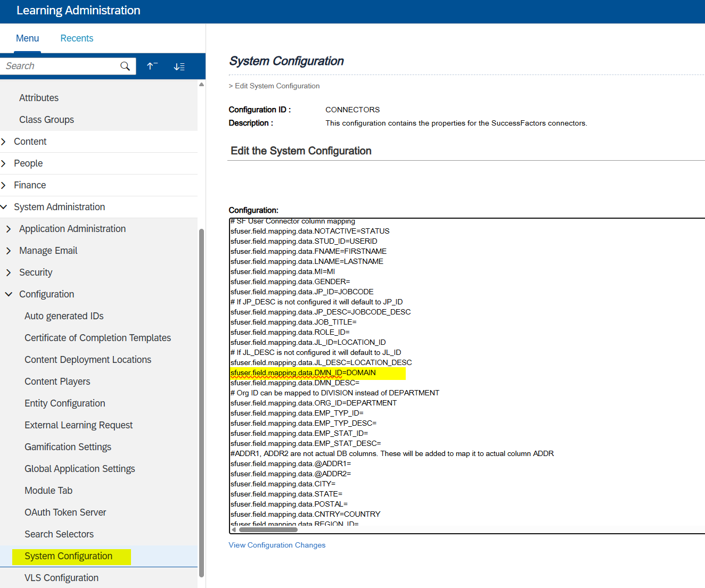Select the Menu tab
705x588 pixels.
point(27,38)
